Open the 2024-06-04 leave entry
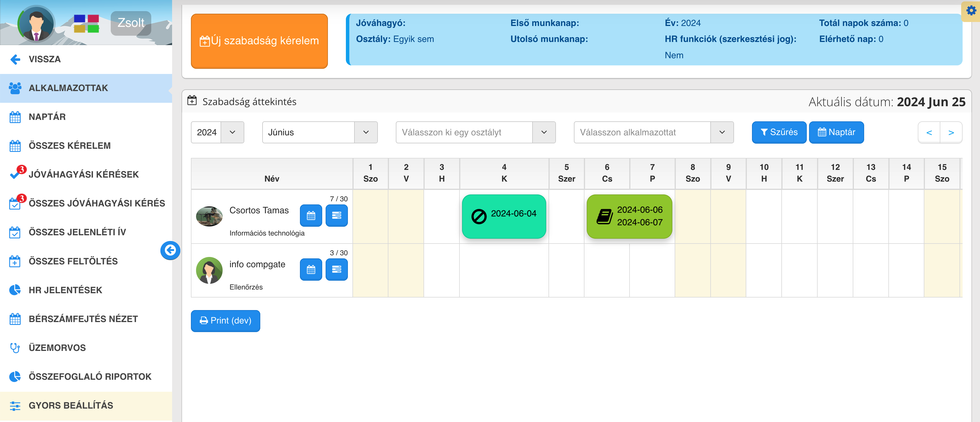980x422 pixels. [504, 216]
